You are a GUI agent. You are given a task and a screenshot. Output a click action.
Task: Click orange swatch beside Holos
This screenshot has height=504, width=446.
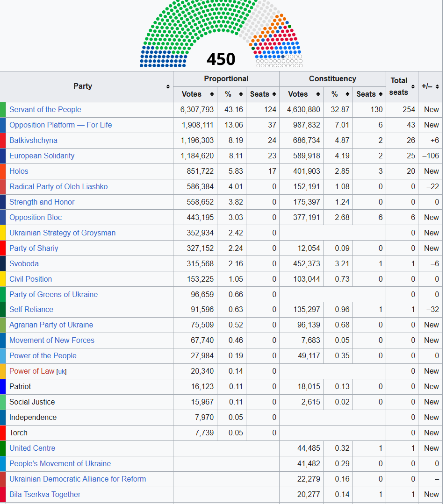(3, 171)
